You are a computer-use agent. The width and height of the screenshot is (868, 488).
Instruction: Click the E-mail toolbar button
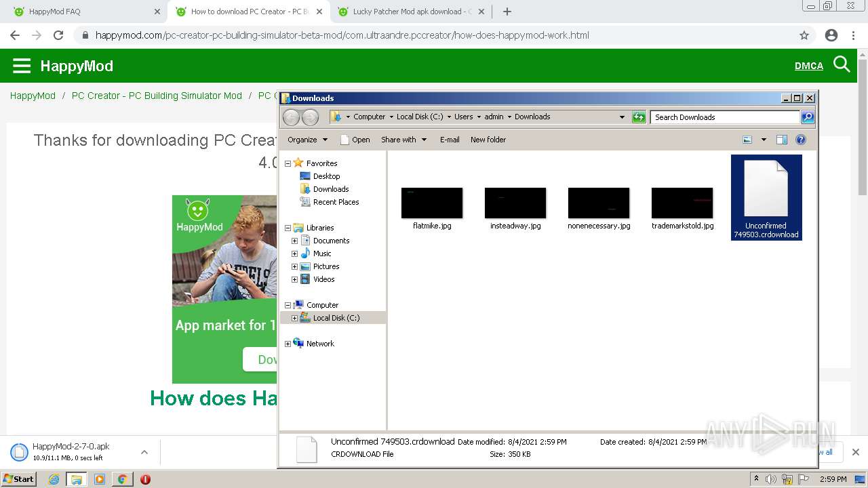click(450, 140)
